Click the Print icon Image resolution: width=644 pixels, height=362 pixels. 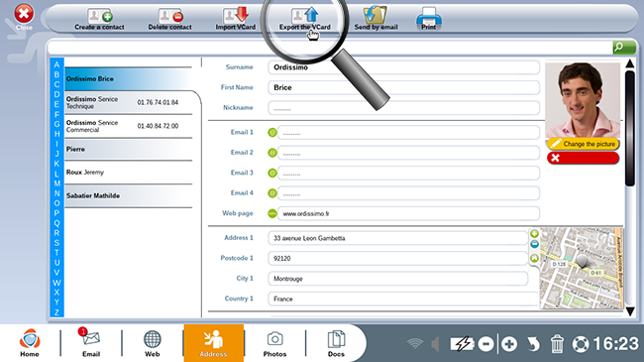[x=429, y=19]
